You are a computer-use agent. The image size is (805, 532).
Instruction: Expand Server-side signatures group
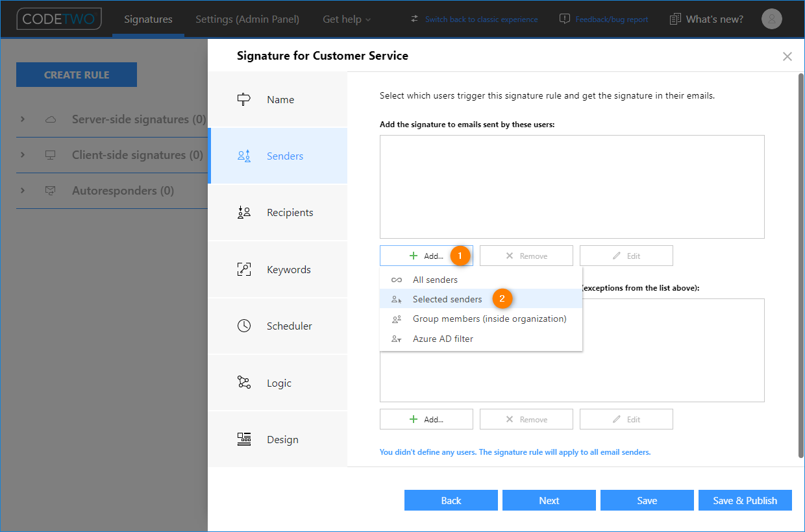[x=22, y=119]
